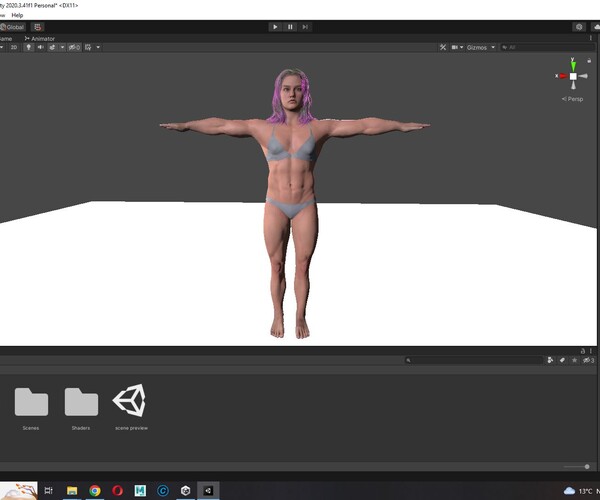Image resolution: width=600 pixels, height=500 pixels.
Task: Open the Scenes folder in Project panel
Action: point(31,402)
